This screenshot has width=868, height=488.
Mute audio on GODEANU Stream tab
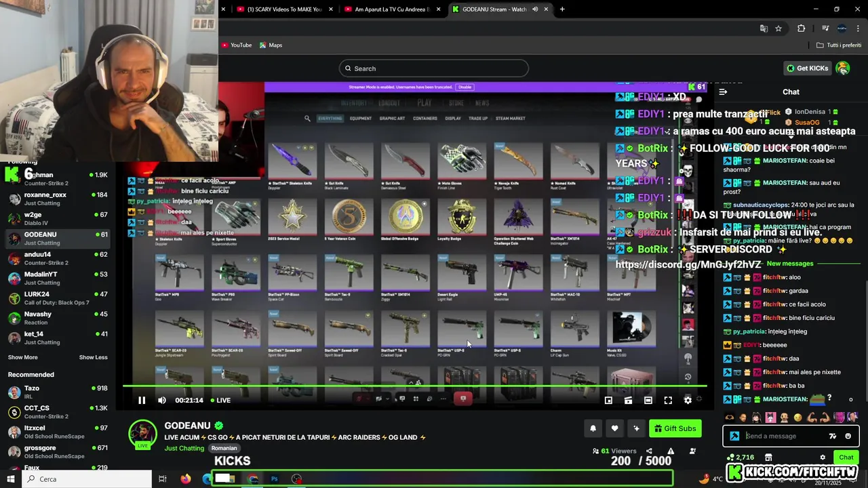pyautogui.click(x=535, y=9)
